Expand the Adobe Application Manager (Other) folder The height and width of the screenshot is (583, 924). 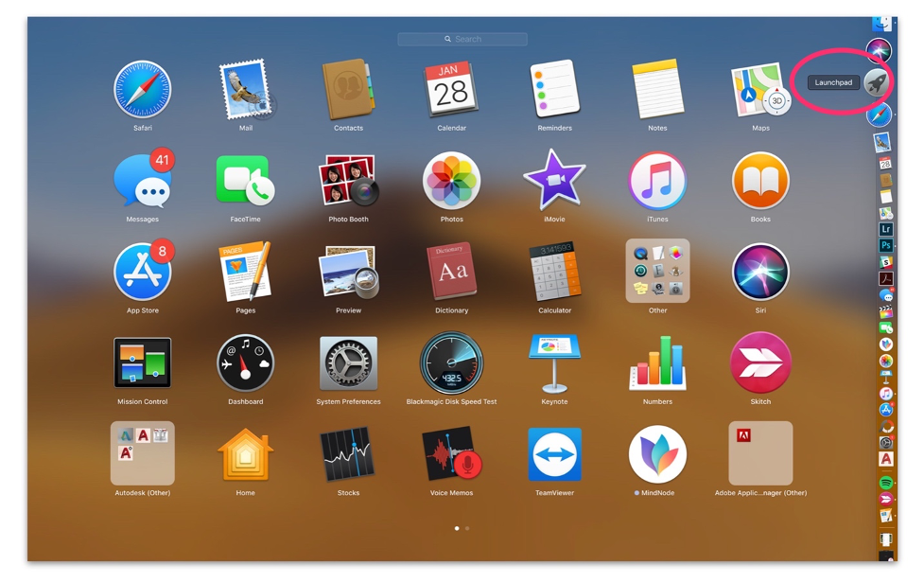[x=760, y=452]
